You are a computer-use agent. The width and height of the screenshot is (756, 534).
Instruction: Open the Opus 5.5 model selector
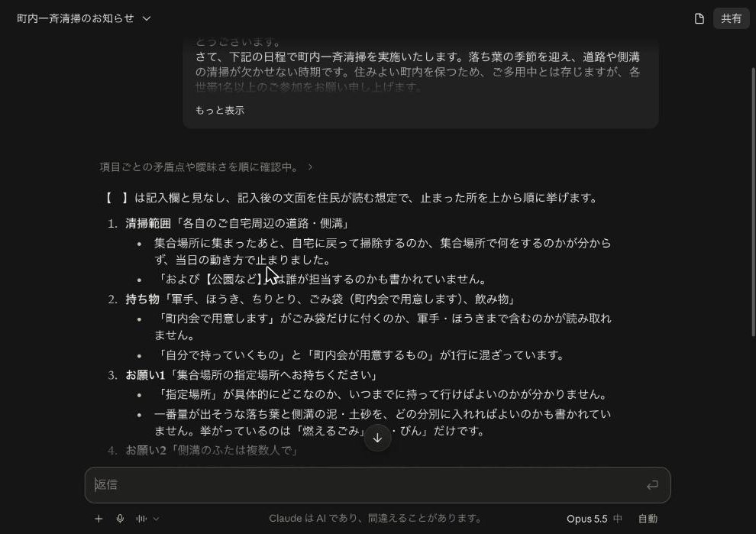tap(594, 519)
